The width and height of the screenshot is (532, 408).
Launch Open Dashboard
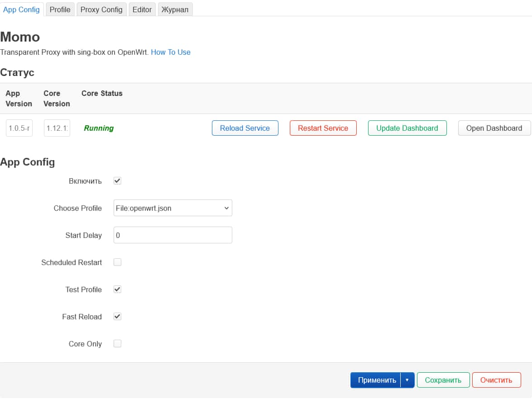coord(494,128)
